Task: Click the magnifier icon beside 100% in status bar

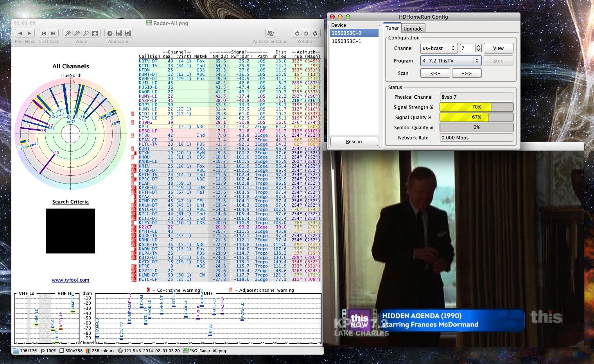Action: tap(43, 351)
